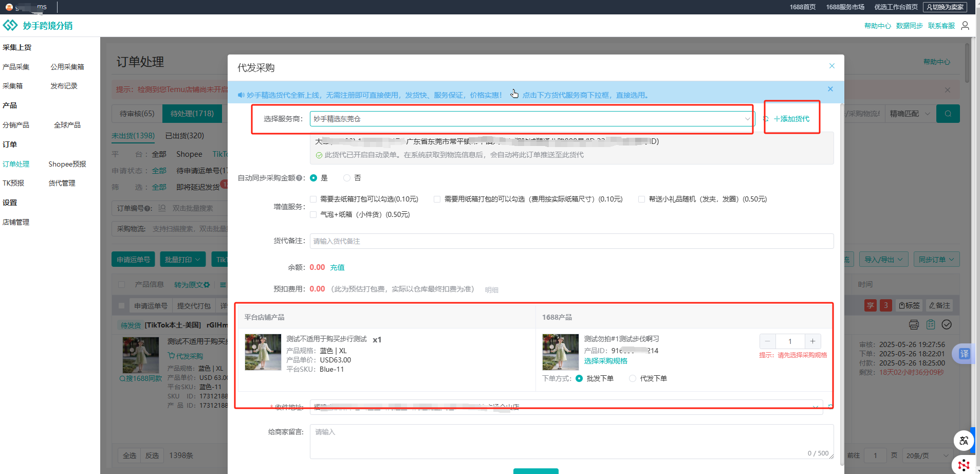Click the +添加货代 link
Screen dimensions: 980x474
click(x=791, y=119)
